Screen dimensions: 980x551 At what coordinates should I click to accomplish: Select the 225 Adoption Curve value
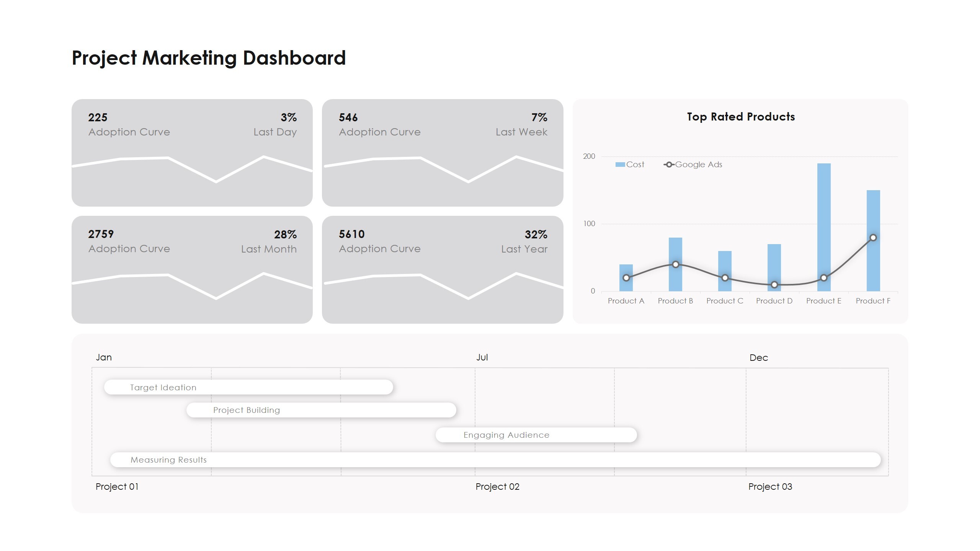98,117
